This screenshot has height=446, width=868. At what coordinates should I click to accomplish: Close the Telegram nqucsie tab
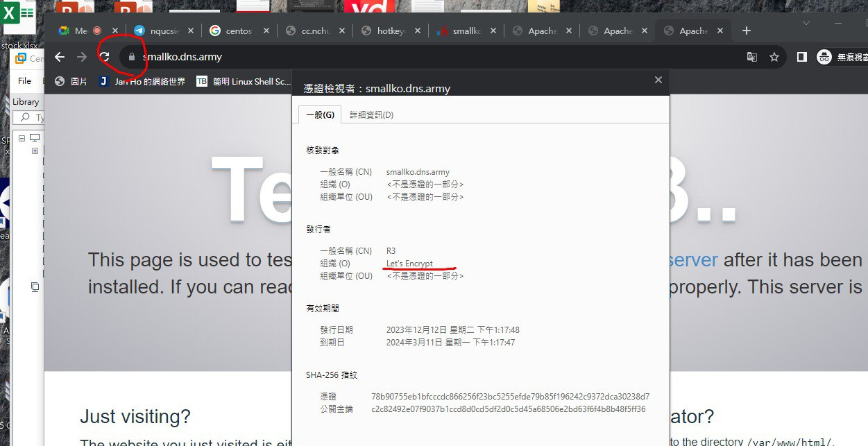pyautogui.click(x=191, y=31)
